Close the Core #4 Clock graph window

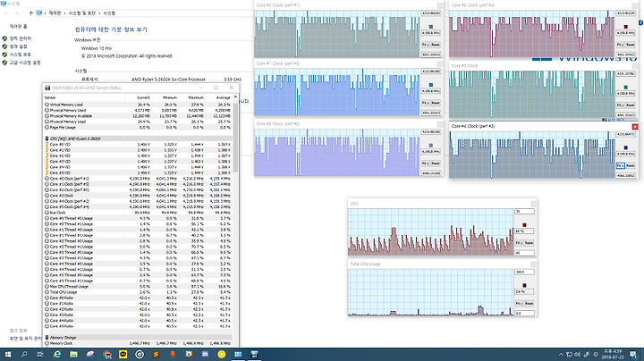point(635,126)
